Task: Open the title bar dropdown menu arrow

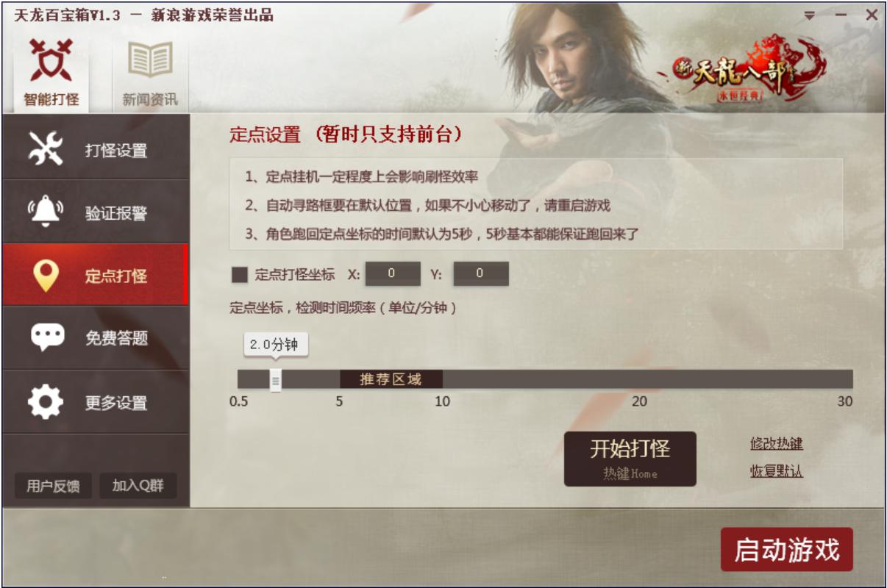Action: 809,15
